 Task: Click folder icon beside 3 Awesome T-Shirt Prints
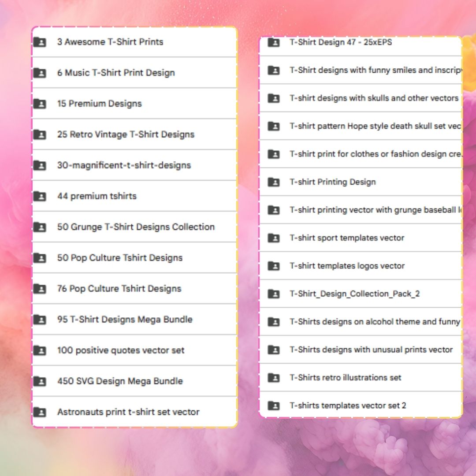tap(40, 42)
